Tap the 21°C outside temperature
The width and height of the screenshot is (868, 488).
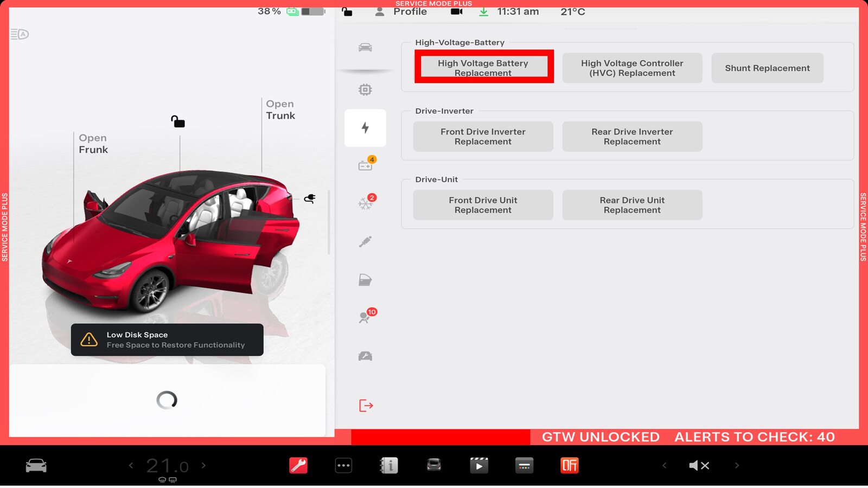[x=573, y=11]
